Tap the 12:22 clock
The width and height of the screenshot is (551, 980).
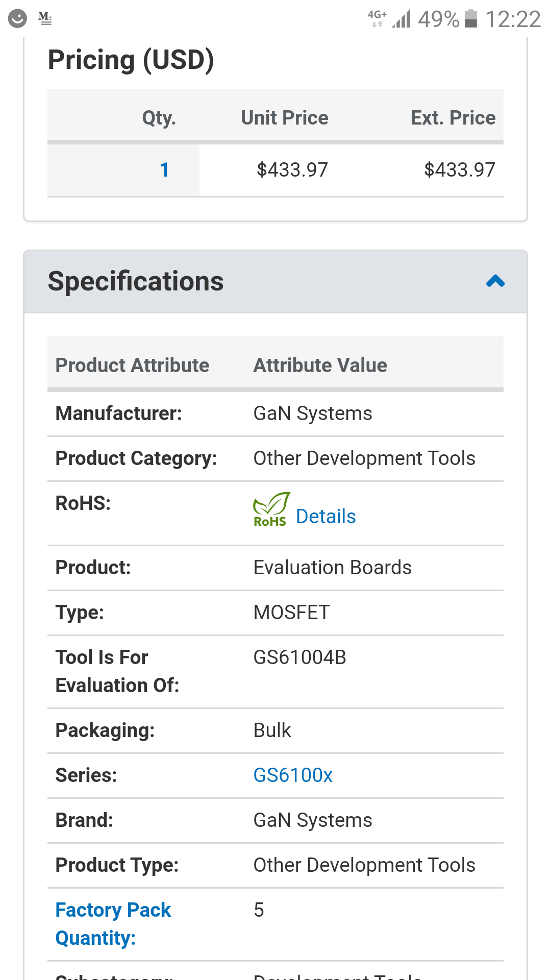[513, 19]
